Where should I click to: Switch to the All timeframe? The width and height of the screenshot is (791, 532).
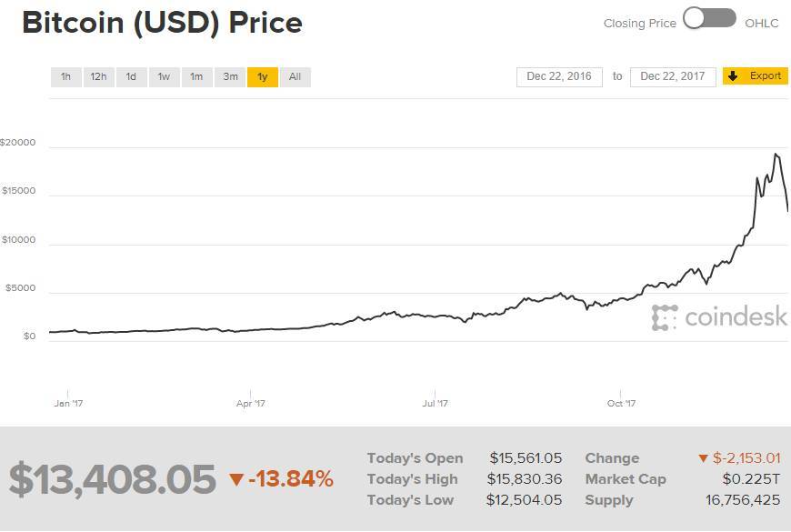[x=295, y=77]
